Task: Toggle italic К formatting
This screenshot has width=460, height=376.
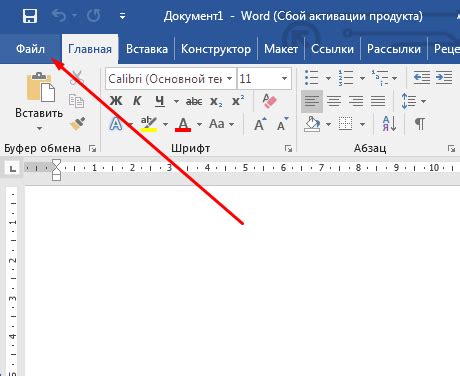Action: 137,101
